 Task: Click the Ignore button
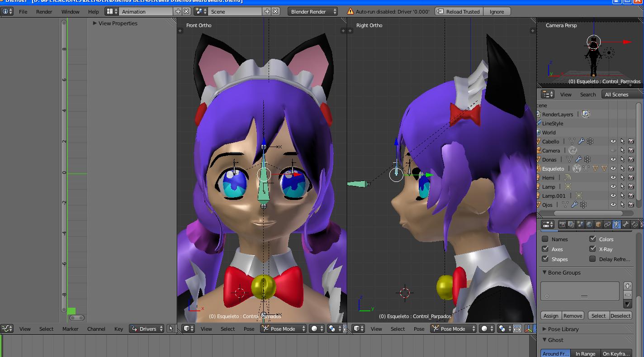tap(497, 11)
